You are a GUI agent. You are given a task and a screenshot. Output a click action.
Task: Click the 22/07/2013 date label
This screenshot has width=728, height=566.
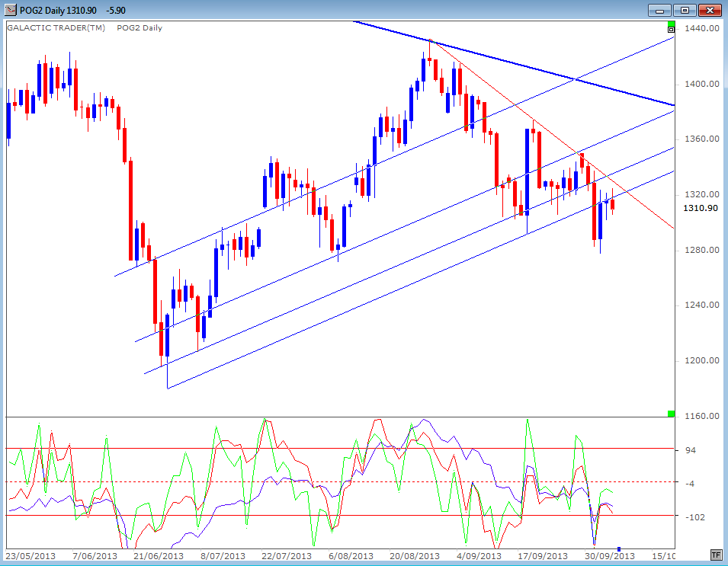(287, 556)
